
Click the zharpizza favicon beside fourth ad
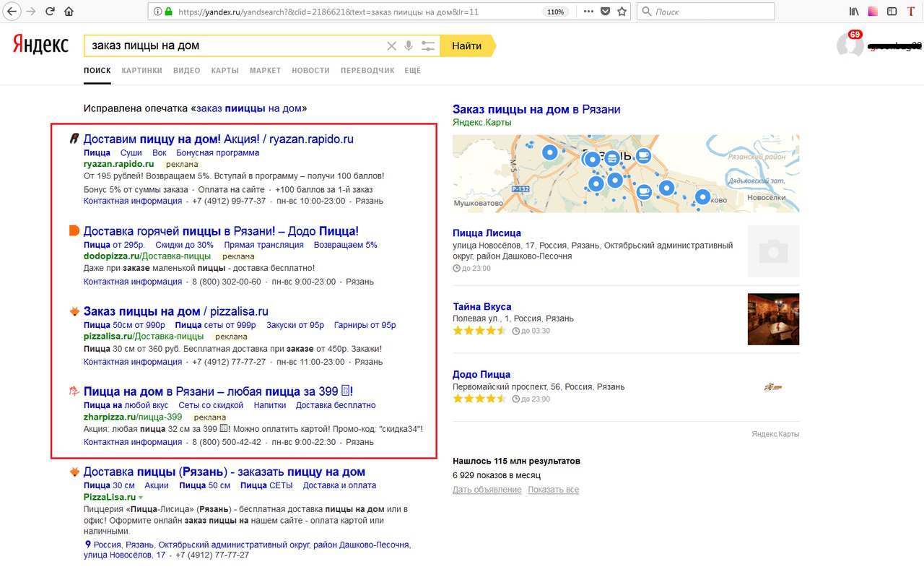click(74, 391)
